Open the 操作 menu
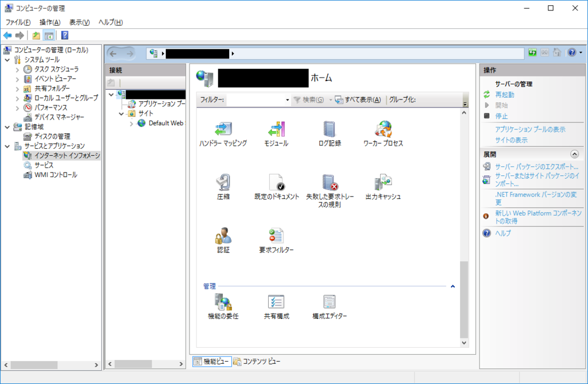The height and width of the screenshot is (384, 588). (50, 22)
